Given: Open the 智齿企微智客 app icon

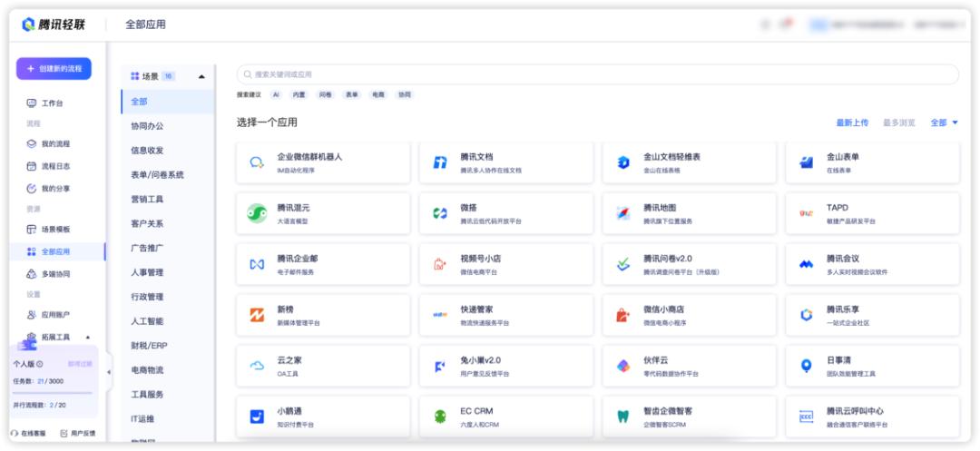Looking at the screenshot, I should point(623,417).
